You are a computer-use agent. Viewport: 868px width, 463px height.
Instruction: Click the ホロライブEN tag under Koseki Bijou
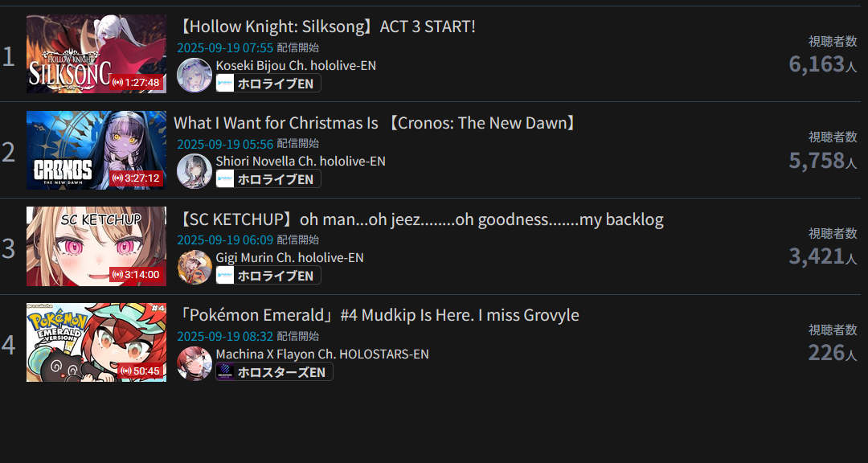(x=268, y=84)
